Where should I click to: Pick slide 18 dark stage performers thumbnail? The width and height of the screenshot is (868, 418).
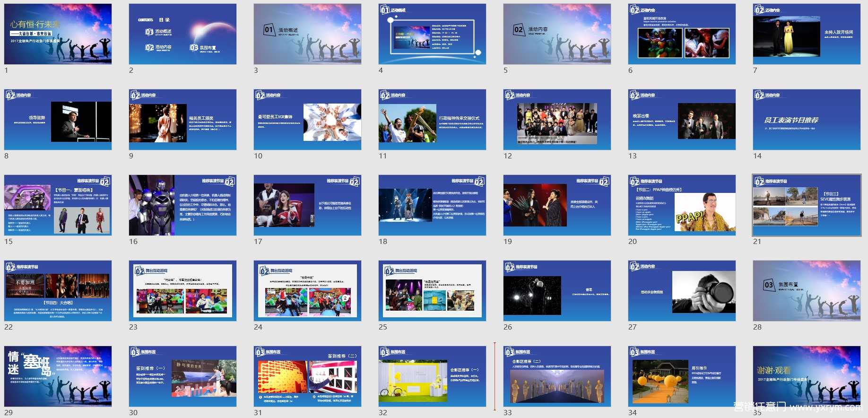433,205
